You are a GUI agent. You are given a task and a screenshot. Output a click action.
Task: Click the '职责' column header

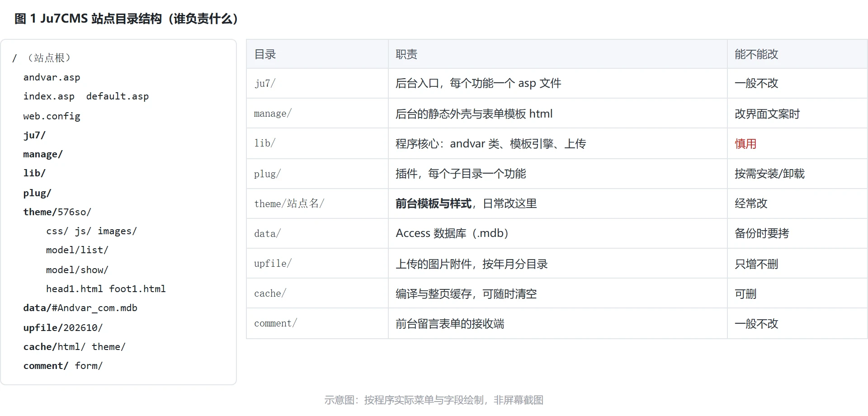(558, 54)
